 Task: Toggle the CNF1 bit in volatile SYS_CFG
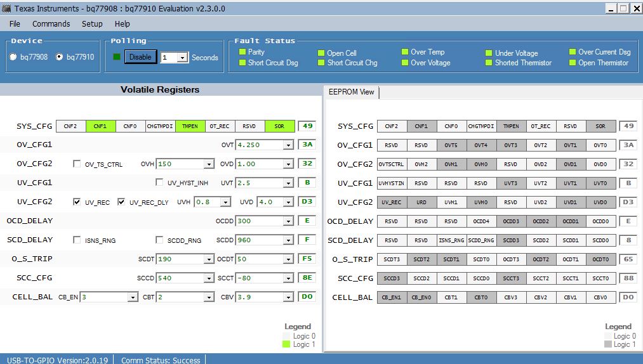tap(100, 126)
